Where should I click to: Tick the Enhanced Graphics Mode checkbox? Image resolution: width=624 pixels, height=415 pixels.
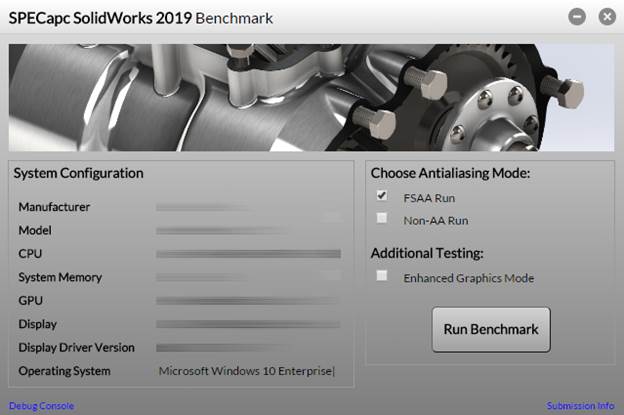click(x=381, y=277)
